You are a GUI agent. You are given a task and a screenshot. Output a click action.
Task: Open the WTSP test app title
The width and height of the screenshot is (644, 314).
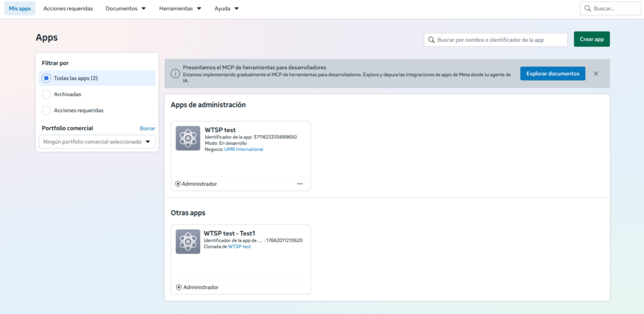220,130
